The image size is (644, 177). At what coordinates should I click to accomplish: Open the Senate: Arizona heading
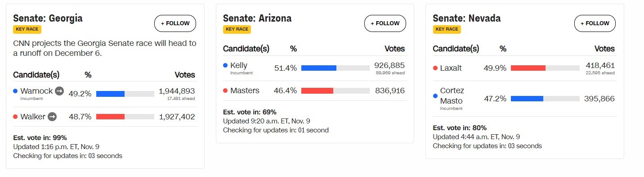coord(257,18)
